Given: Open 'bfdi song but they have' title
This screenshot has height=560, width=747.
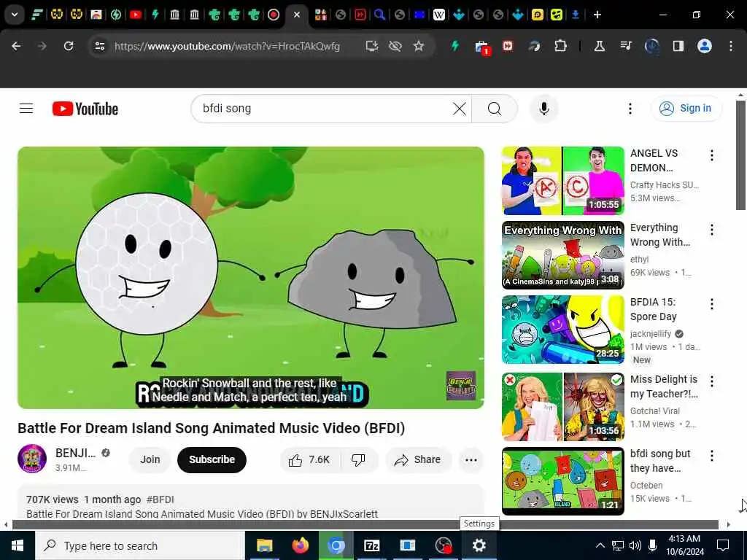Looking at the screenshot, I should click(x=660, y=461).
